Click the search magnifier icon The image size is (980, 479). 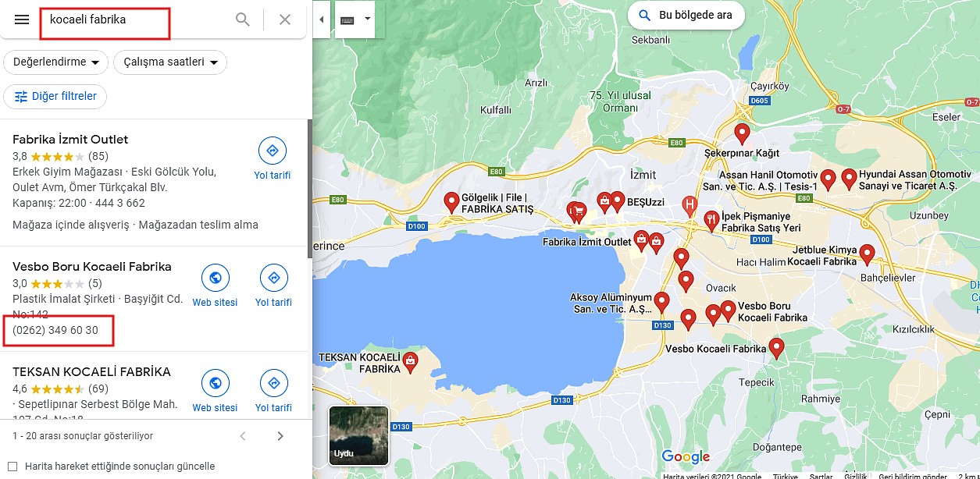pyautogui.click(x=243, y=20)
